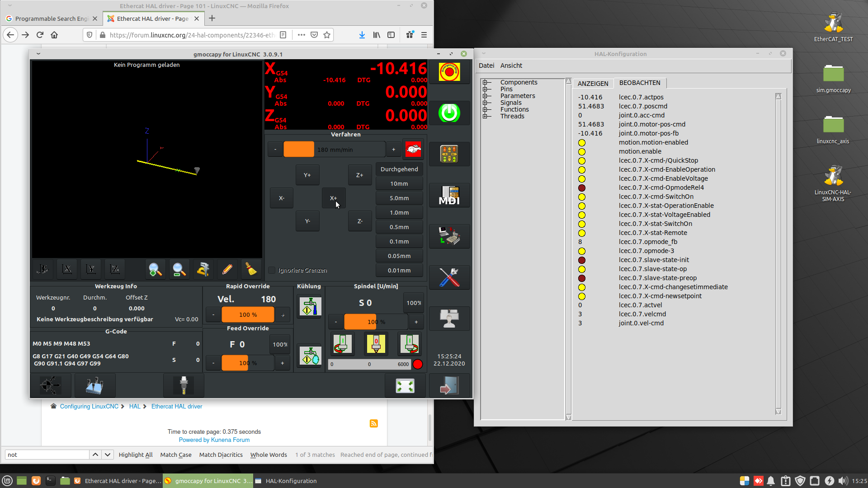Open Firefox hamburger menu
Image resolution: width=868 pixels, height=488 pixels.
tap(424, 35)
